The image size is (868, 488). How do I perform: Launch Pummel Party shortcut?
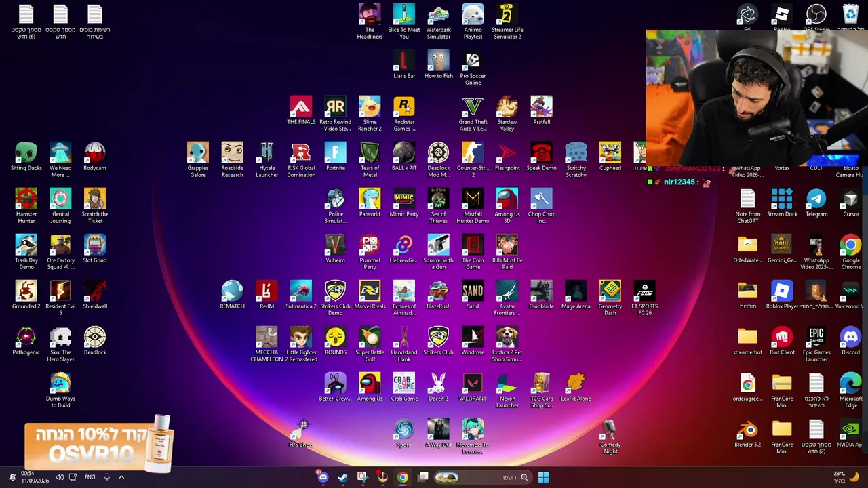tap(370, 252)
